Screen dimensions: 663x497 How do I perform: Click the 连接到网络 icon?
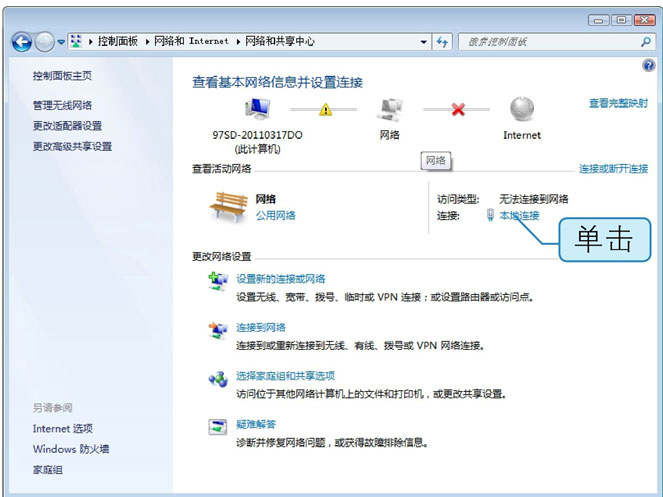point(219,330)
